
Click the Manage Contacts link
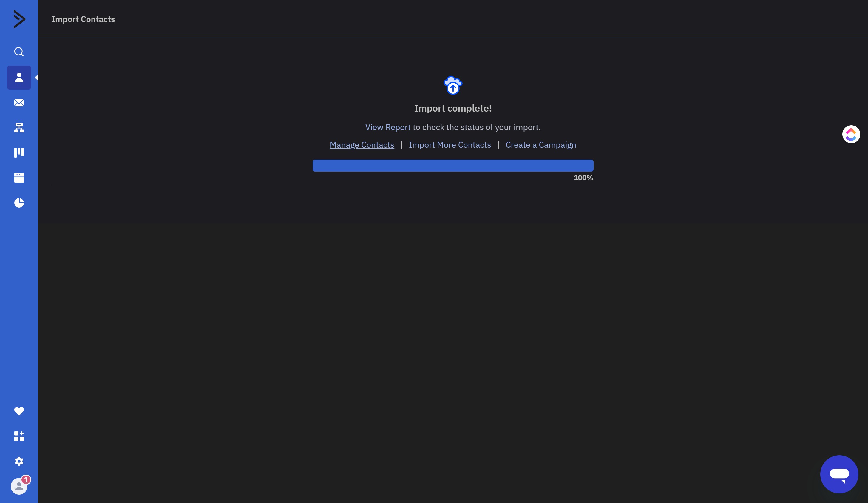362,145
